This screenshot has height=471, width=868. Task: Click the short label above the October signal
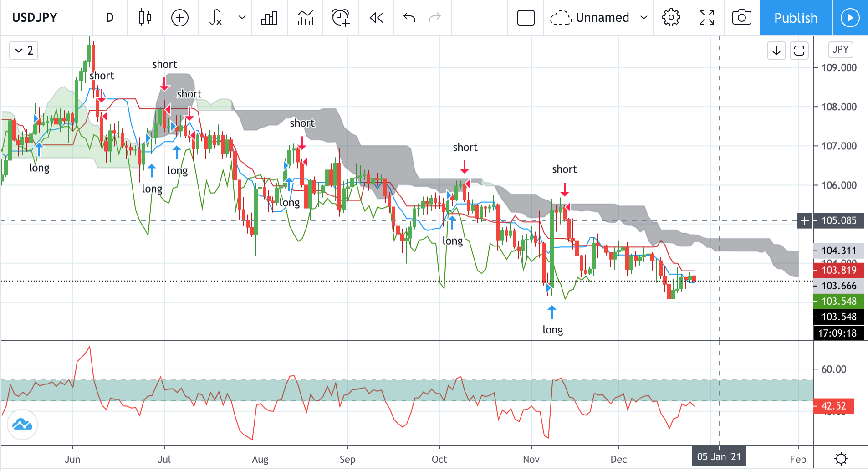(x=465, y=147)
